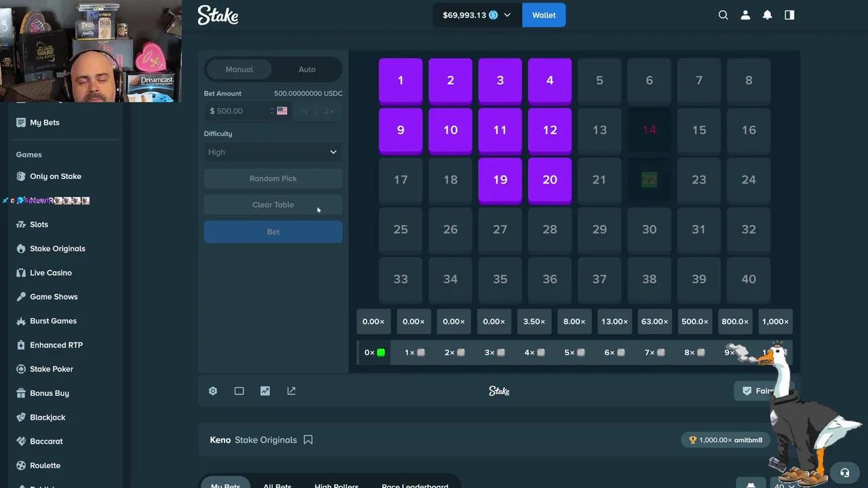Screen dimensions: 868x488
Task: Open the High Rollers tab
Action: coord(336,485)
